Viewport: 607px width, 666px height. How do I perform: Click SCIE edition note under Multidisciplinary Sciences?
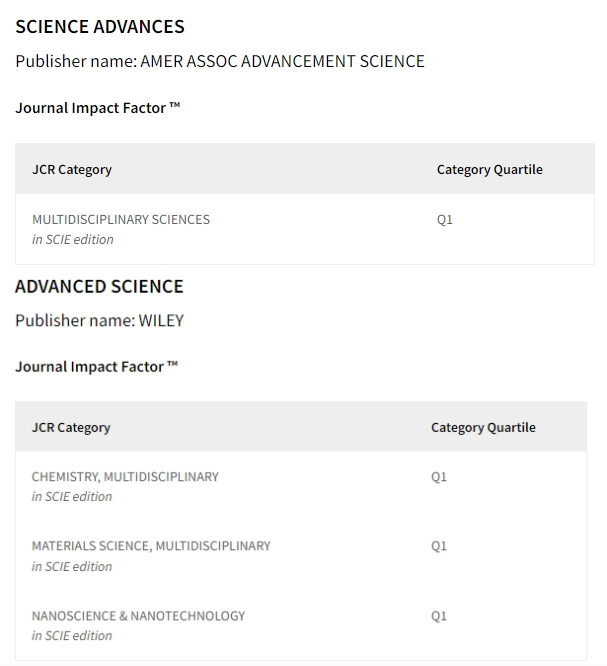[x=73, y=240]
